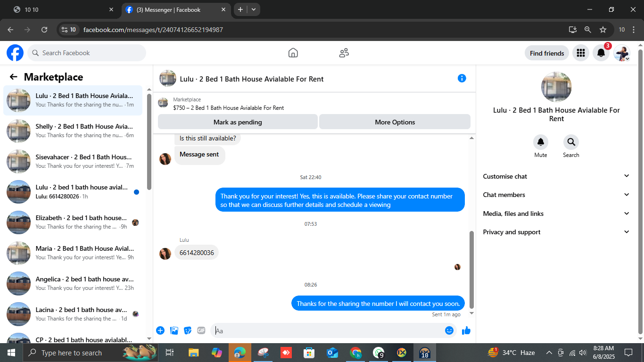Expand Privacy and support section
The width and height of the screenshot is (644, 362).
coord(556,232)
